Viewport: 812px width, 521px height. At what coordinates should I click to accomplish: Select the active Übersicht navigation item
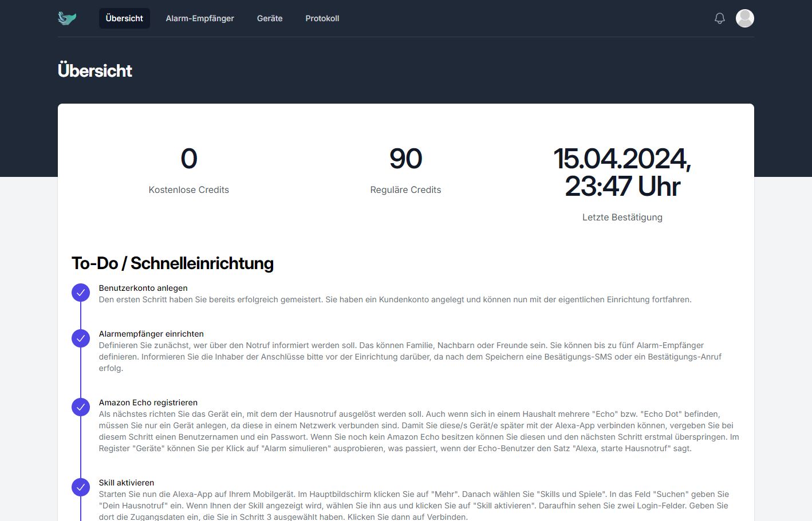[124, 18]
